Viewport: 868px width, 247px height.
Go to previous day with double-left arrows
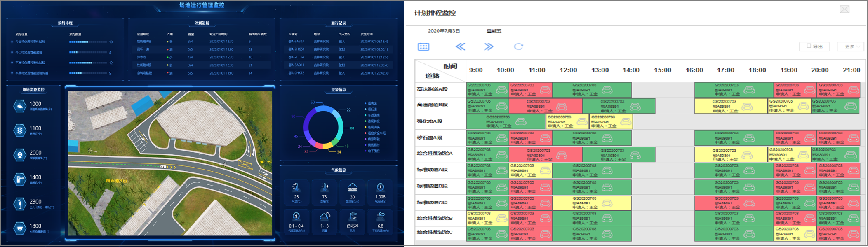pos(460,47)
